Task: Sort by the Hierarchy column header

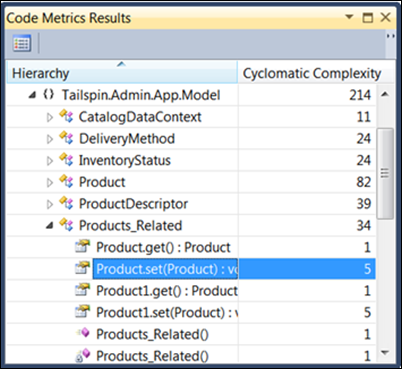Action: 122,73
